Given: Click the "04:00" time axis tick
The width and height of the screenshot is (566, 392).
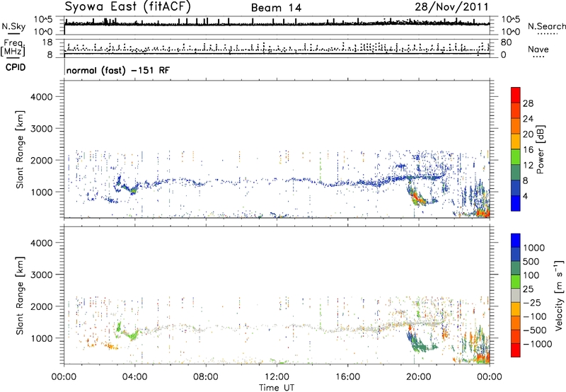Looking at the screenshot, I should point(134,377).
